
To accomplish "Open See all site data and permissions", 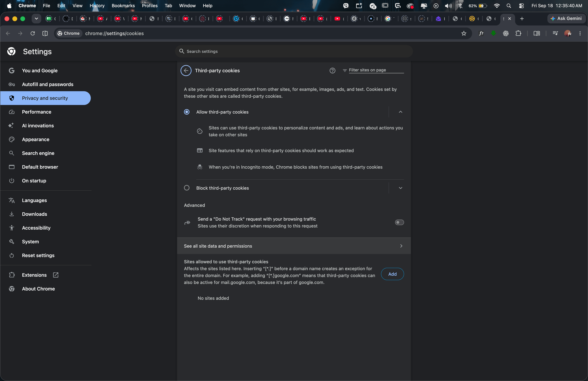I will click(294, 246).
